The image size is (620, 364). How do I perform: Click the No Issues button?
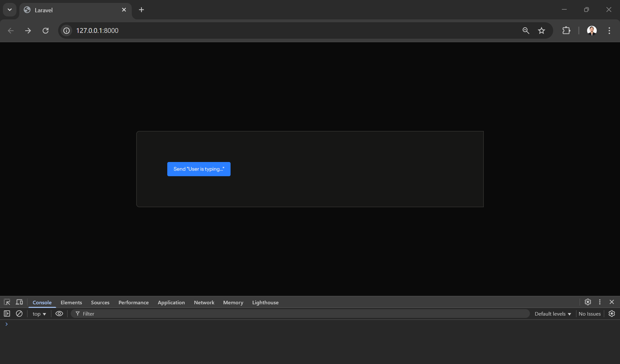click(x=589, y=314)
